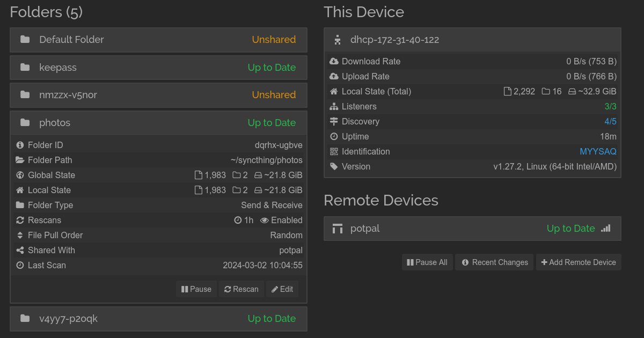Click the device icon next to dhcp-172-31-40-122
This screenshot has height=338, width=644.
coord(338,40)
